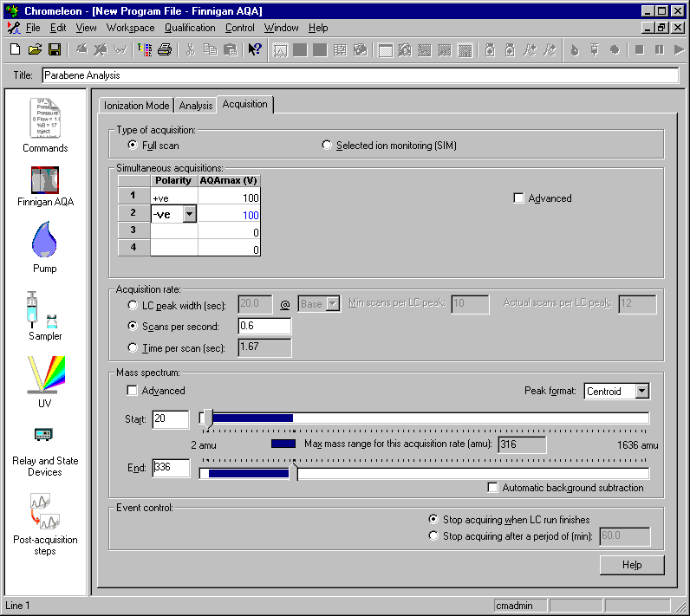
Task: Open the Peak format Centroid dropdown
Action: [x=642, y=391]
